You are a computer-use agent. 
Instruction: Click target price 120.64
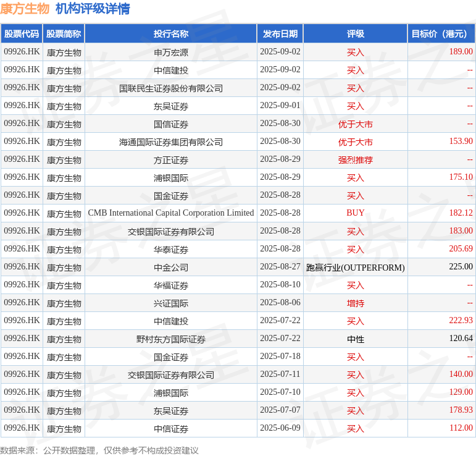click(x=461, y=339)
